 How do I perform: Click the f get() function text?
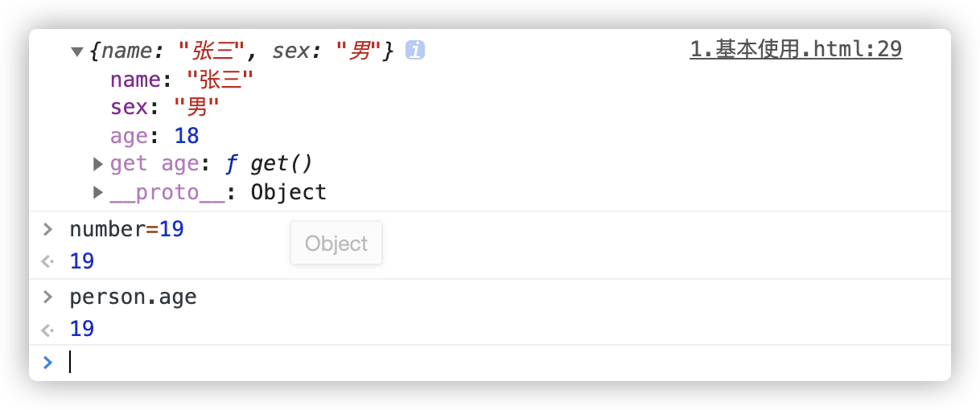(x=269, y=164)
